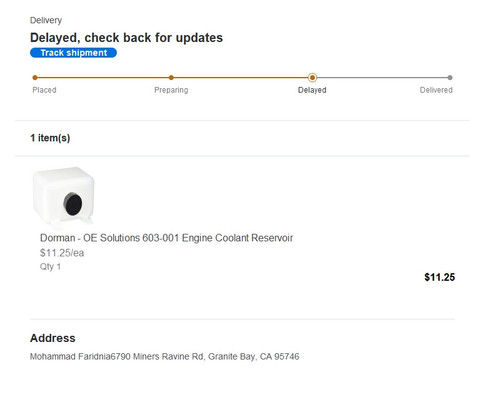
Task: Select the Preparing progress dot
Action: click(x=171, y=78)
